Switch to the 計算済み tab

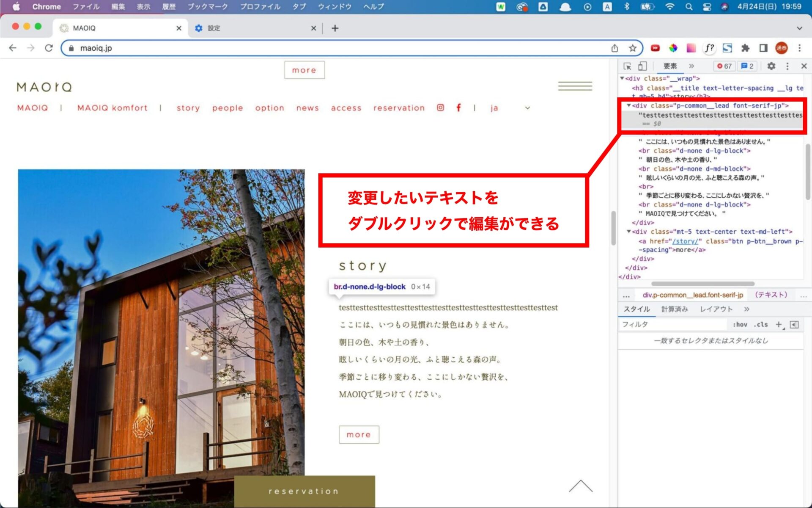click(675, 309)
